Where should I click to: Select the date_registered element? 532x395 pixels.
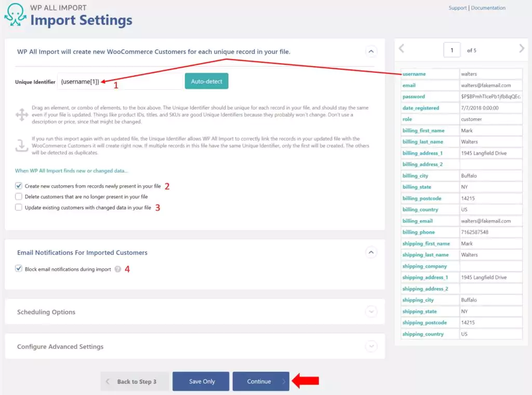point(421,108)
